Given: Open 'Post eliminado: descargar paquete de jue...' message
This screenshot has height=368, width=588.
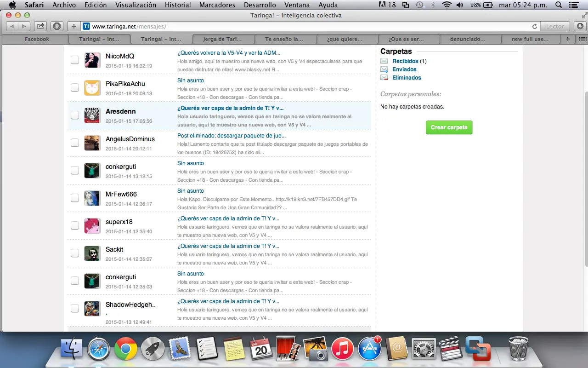Looking at the screenshot, I should 232,136.
